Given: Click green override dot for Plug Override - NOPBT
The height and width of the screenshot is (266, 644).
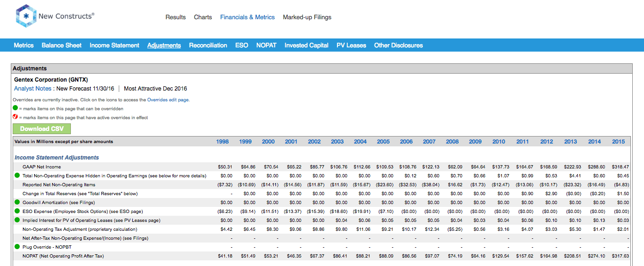Looking at the screenshot, I should pyautogui.click(x=17, y=247).
